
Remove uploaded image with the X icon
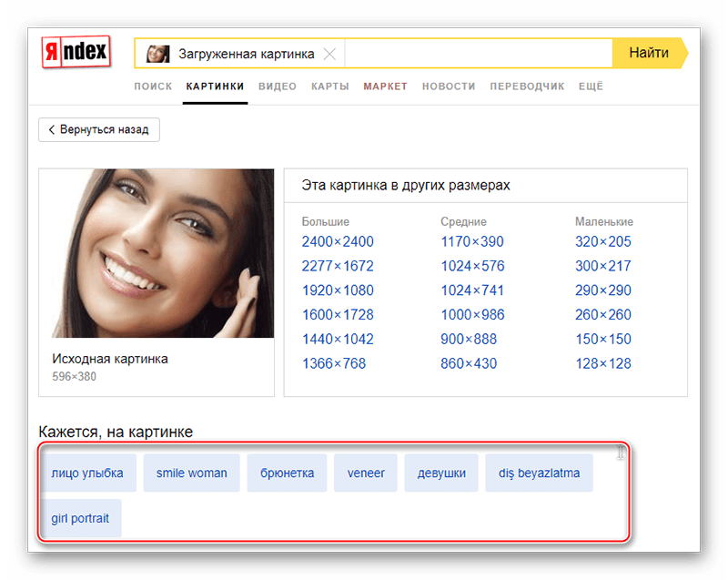[x=329, y=54]
